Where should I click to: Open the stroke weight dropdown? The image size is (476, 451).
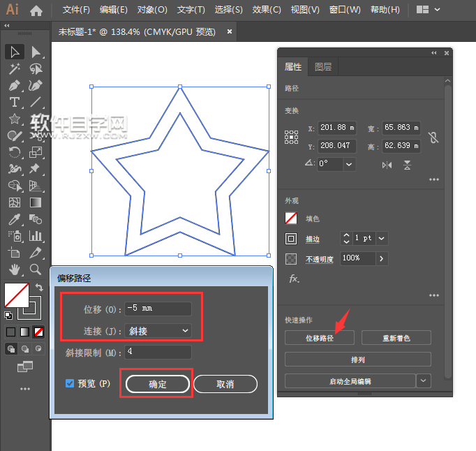382,238
